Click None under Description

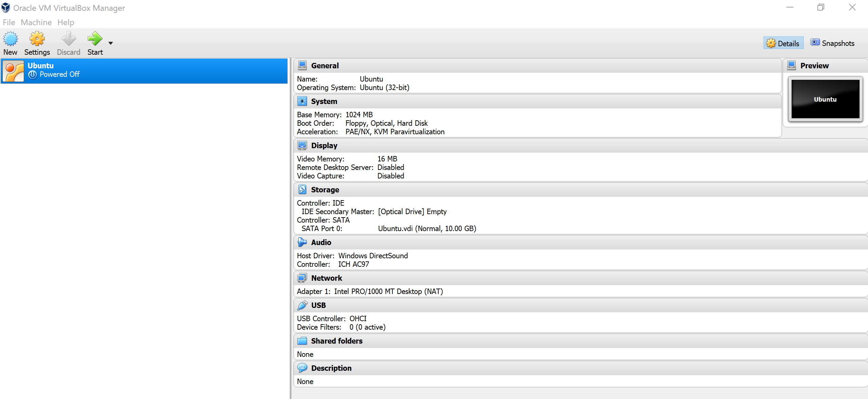(305, 381)
